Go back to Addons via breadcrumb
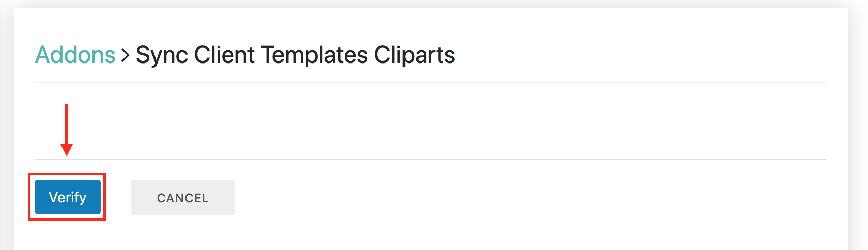868x250 pixels. [75, 55]
